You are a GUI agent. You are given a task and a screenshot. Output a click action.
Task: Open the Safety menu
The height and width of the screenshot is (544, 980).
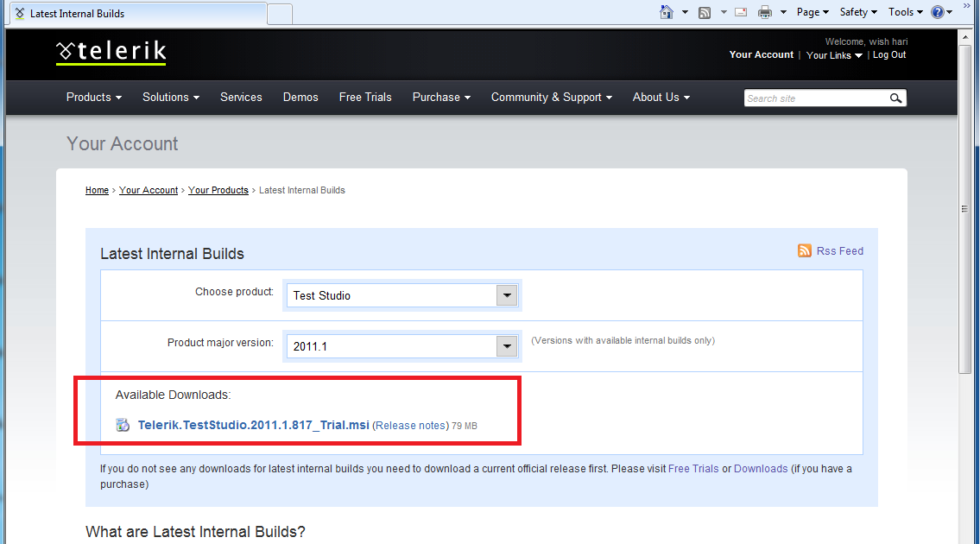[x=858, y=12]
